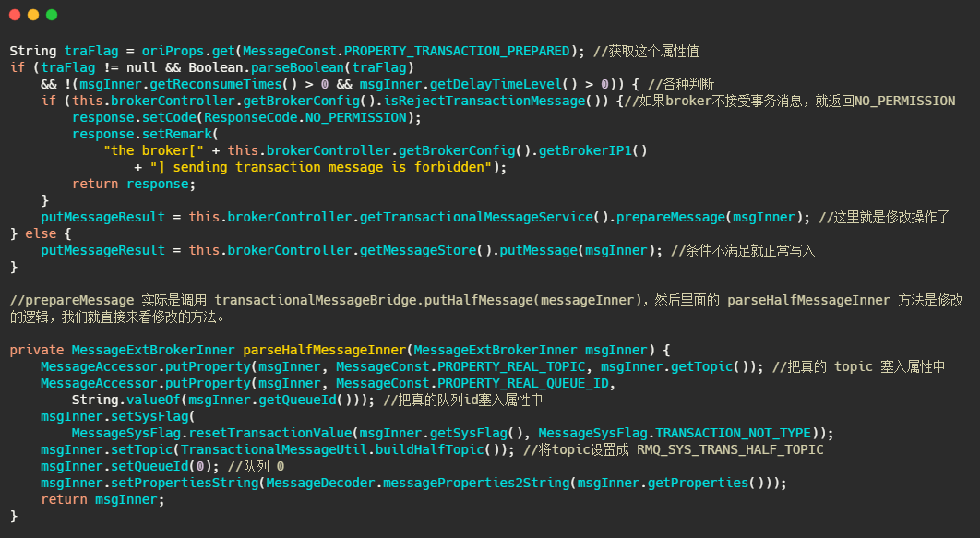Click the setTopic method name
The image size is (980, 538).
point(142,450)
